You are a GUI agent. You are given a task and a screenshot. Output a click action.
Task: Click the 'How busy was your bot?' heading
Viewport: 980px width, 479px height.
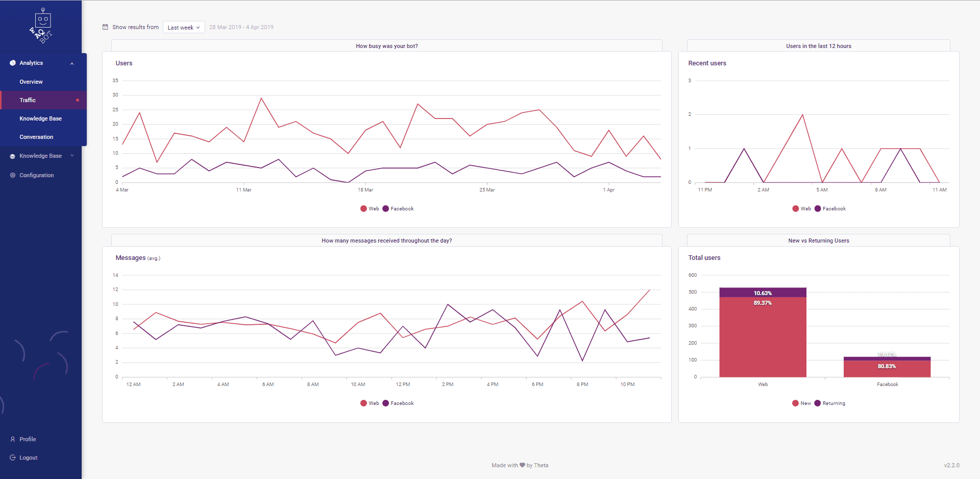[387, 46]
